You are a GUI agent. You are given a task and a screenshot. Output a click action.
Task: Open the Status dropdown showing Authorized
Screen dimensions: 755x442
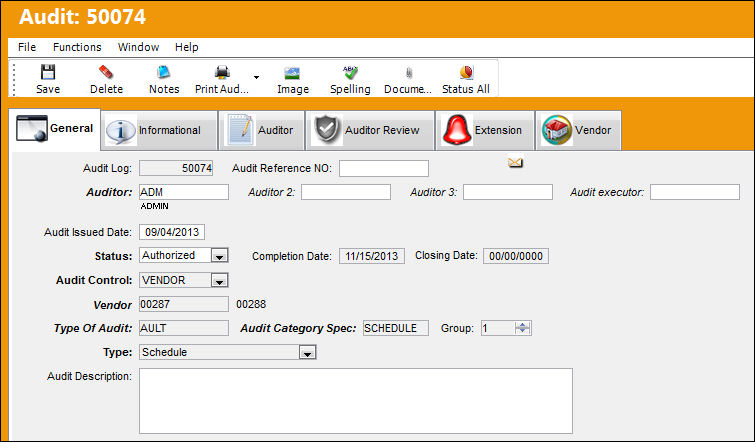coord(219,256)
